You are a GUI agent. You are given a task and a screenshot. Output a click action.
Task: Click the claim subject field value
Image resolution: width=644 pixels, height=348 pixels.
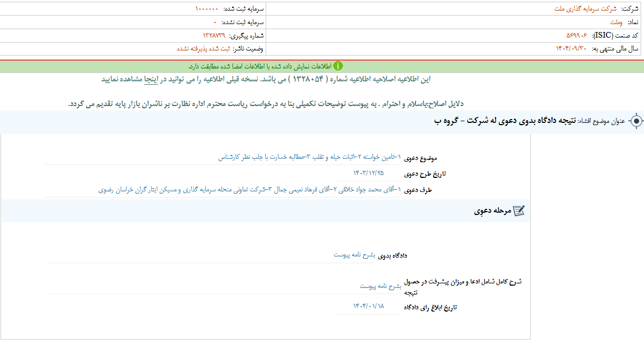[x=309, y=157]
